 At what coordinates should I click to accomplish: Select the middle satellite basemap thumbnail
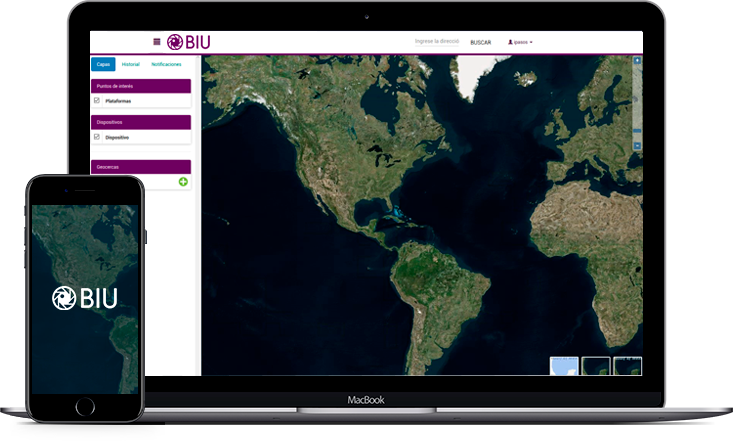(596, 365)
